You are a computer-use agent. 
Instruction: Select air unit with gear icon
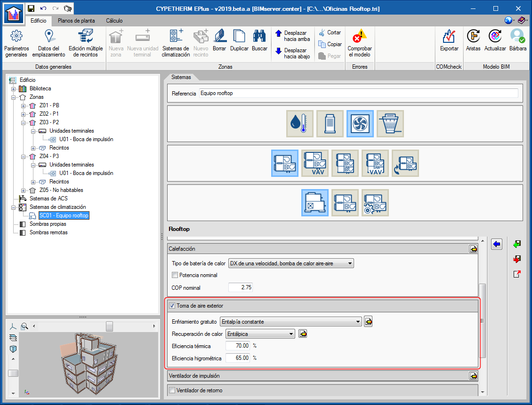[375, 203]
